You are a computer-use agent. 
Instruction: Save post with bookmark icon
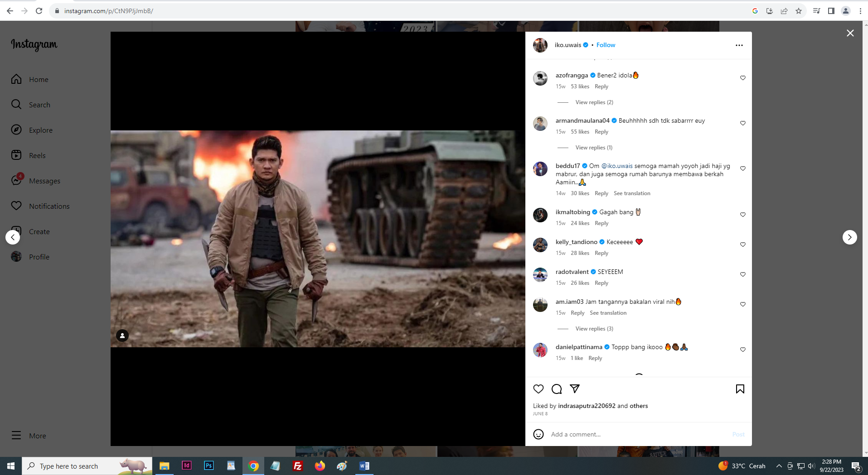tap(740, 389)
